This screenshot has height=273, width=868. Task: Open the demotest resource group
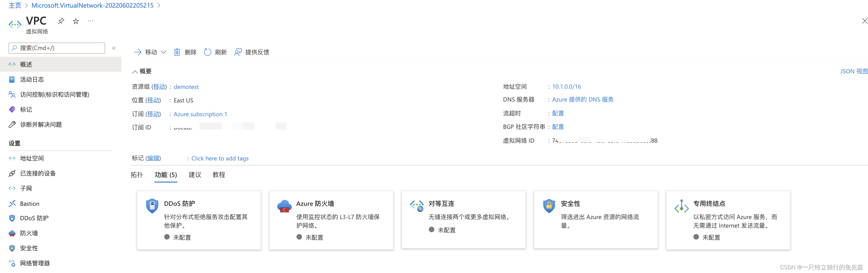[186, 87]
